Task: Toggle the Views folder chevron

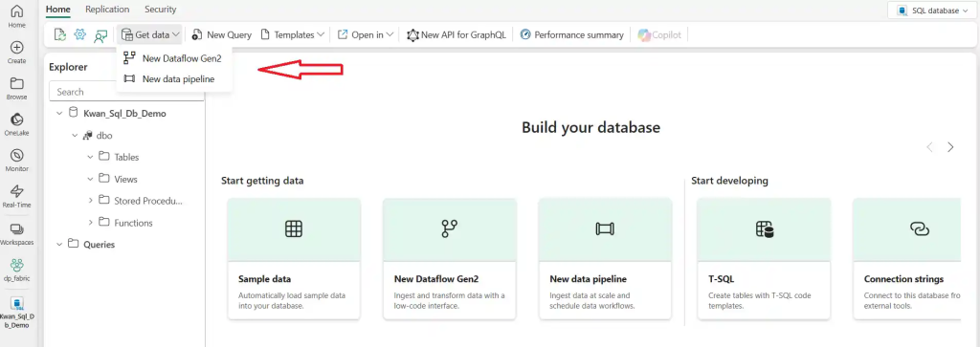Action: (90, 179)
